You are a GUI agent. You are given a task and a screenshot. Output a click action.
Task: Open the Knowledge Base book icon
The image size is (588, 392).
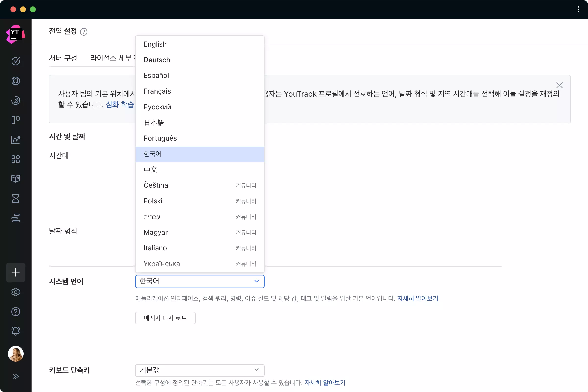pos(15,179)
